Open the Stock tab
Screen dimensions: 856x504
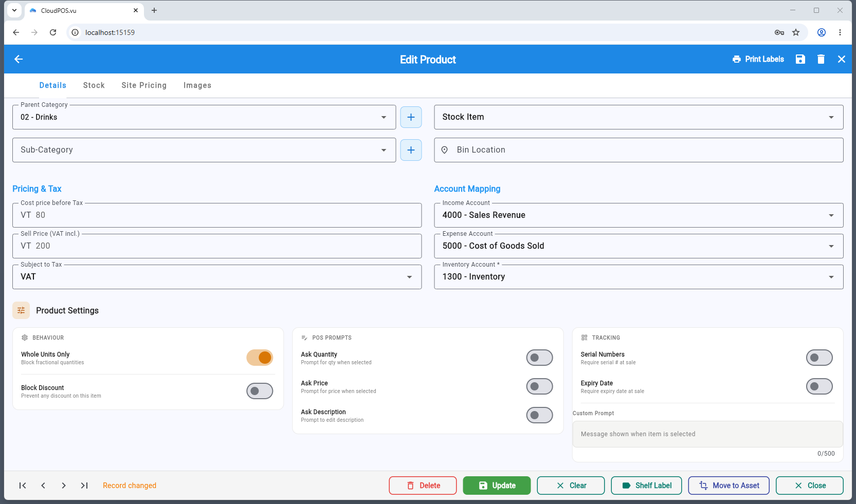point(94,85)
